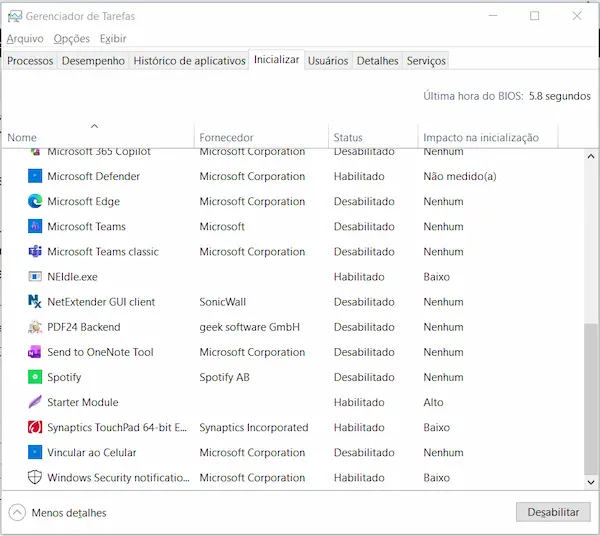Click the Spotify AB publisher cell
600x536 pixels.
click(224, 377)
